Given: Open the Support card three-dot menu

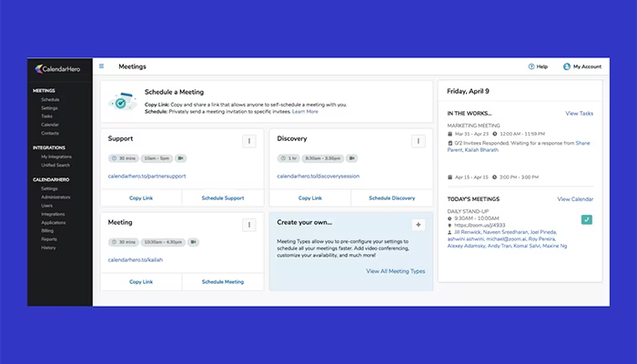Looking at the screenshot, I should pyautogui.click(x=249, y=141).
